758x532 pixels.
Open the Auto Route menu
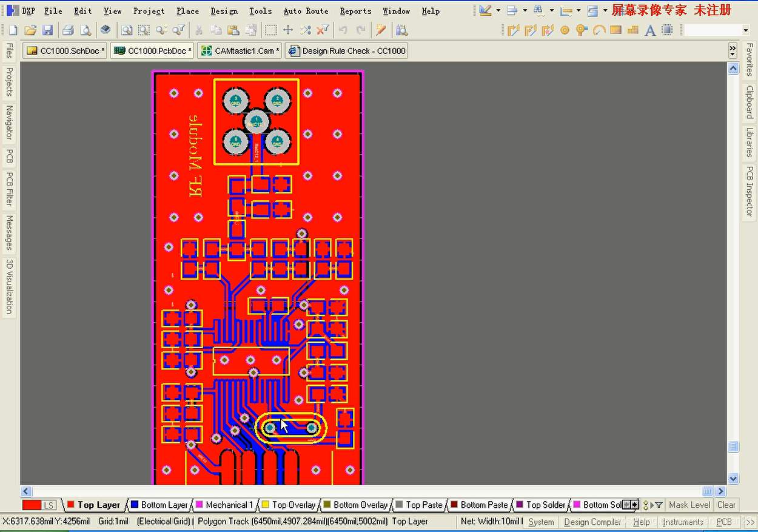[x=306, y=11]
